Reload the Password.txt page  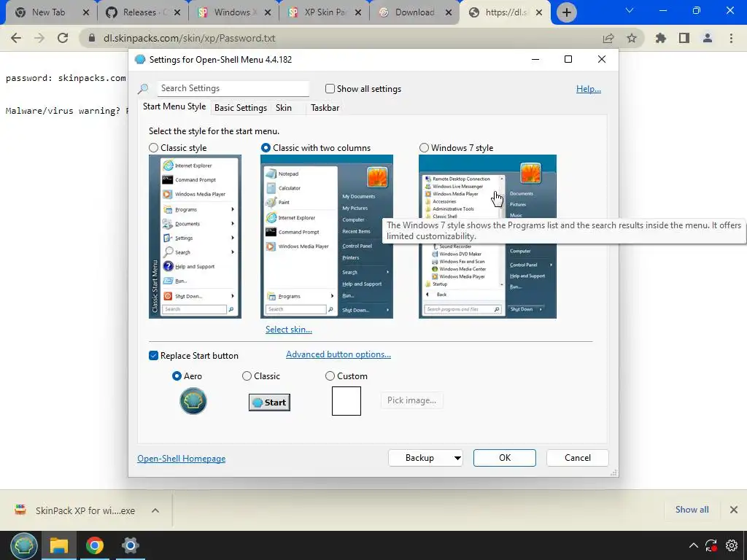click(x=63, y=38)
